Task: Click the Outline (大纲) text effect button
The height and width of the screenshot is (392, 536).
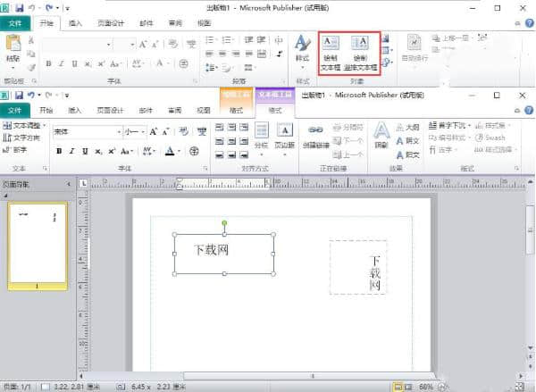Action: [406, 128]
